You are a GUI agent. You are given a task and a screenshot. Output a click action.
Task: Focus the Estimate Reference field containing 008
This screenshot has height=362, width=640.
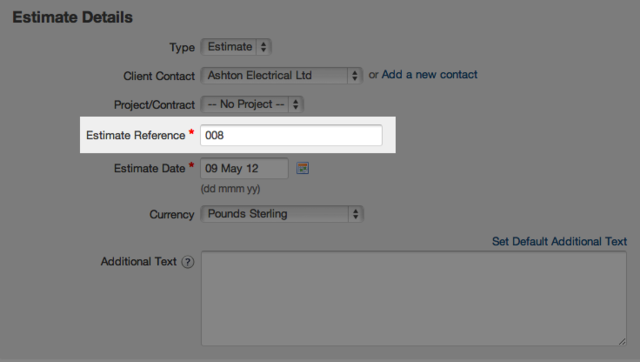pos(291,135)
